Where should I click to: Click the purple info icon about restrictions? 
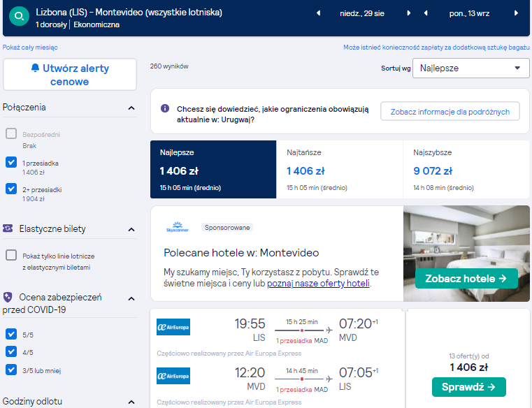click(x=165, y=108)
